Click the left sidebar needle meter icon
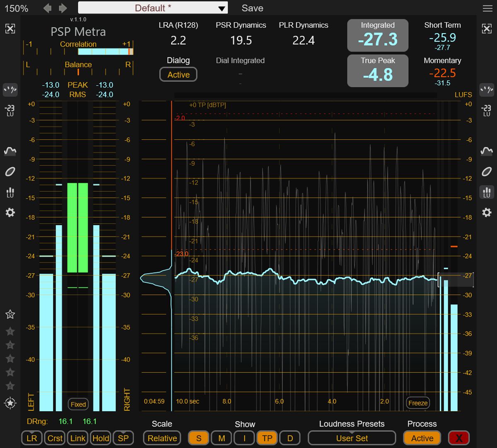 [10, 89]
